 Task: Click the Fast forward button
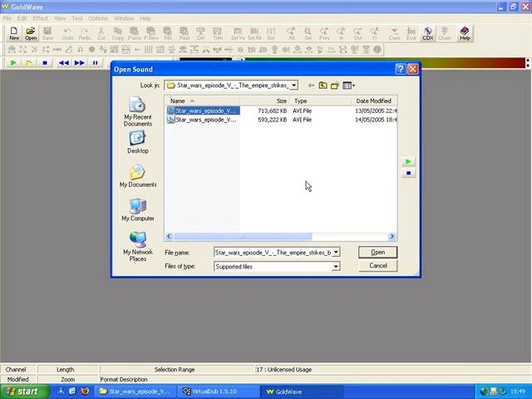[x=80, y=63]
